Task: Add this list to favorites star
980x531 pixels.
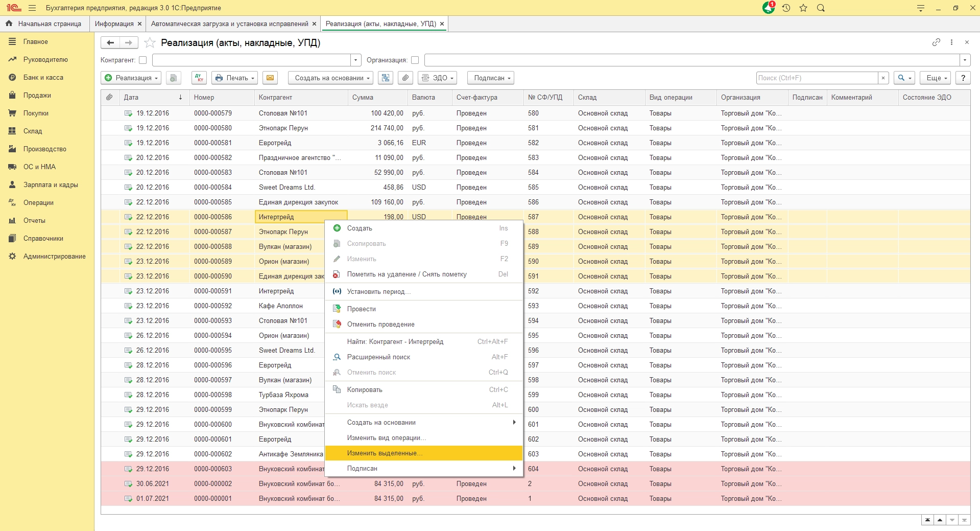Action: tap(150, 43)
